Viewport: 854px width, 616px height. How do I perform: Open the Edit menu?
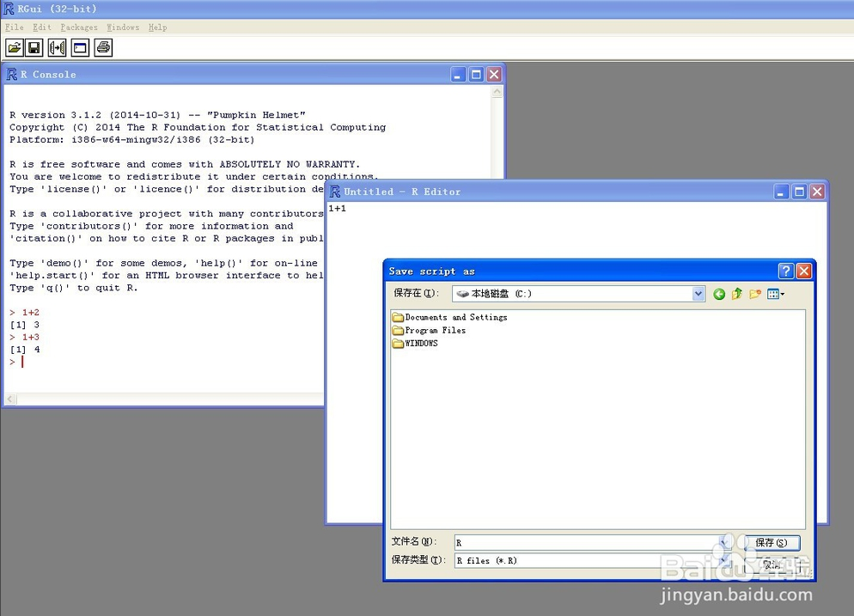click(42, 27)
